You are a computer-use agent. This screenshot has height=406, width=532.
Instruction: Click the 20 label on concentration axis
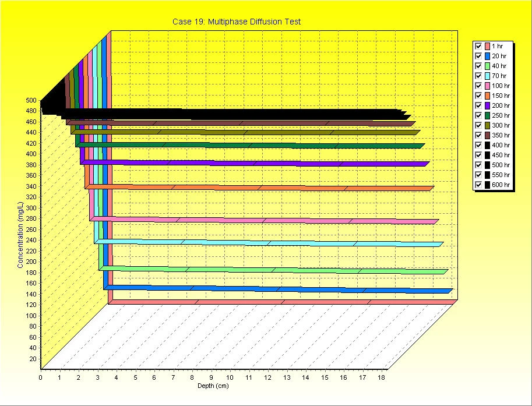tap(33, 359)
